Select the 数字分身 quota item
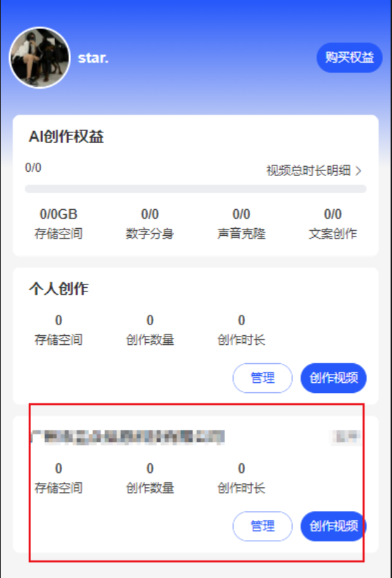 point(150,223)
